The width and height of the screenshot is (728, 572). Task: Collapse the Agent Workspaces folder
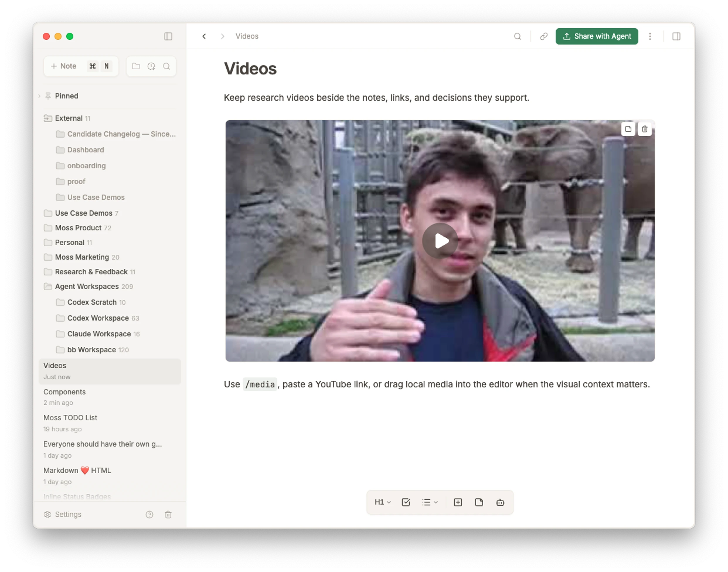click(x=110, y=286)
